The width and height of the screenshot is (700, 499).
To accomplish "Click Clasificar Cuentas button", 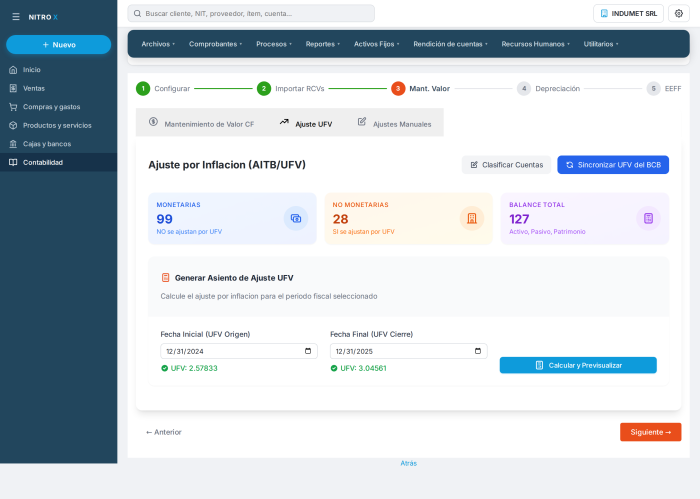I will pyautogui.click(x=506, y=165).
